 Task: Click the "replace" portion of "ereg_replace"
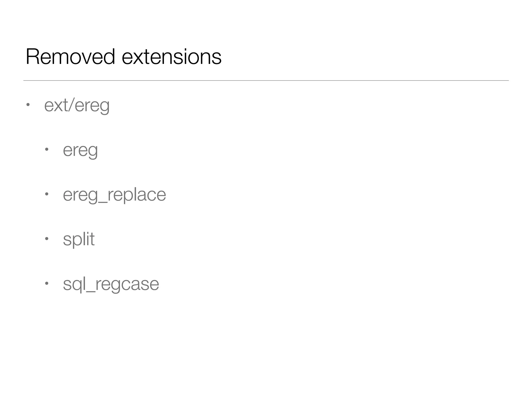point(137,195)
